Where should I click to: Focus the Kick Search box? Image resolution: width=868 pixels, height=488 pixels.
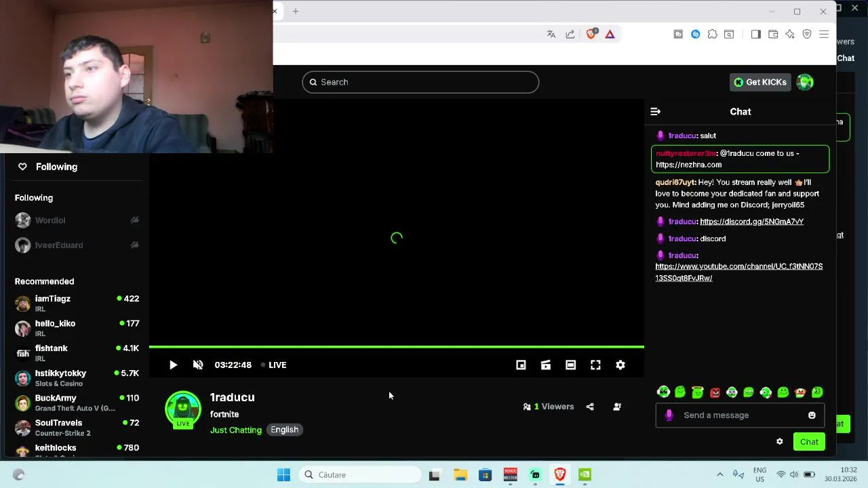pos(420,82)
